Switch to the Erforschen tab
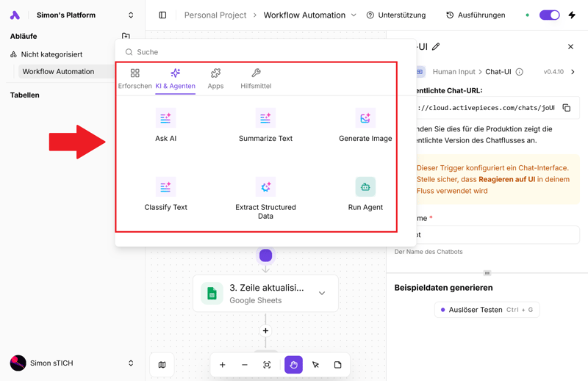This screenshot has width=588, height=381. [x=135, y=79]
